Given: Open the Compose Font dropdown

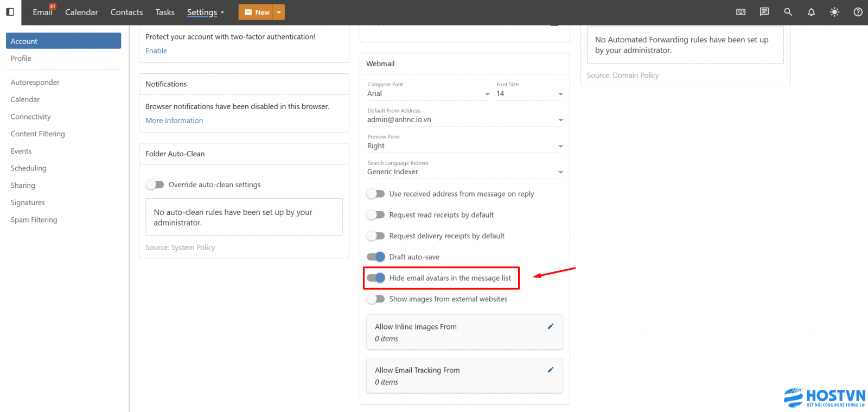Looking at the screenshot, I should tap(428, 94).
